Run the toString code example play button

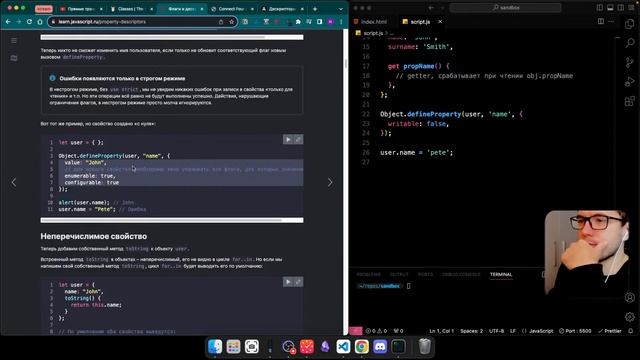pos(288,282)
